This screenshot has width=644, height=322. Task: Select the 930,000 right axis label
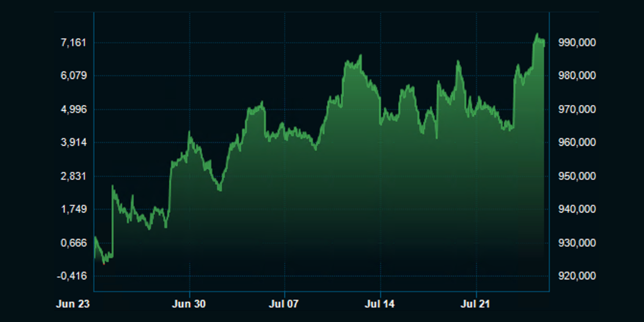pos(577,243)
